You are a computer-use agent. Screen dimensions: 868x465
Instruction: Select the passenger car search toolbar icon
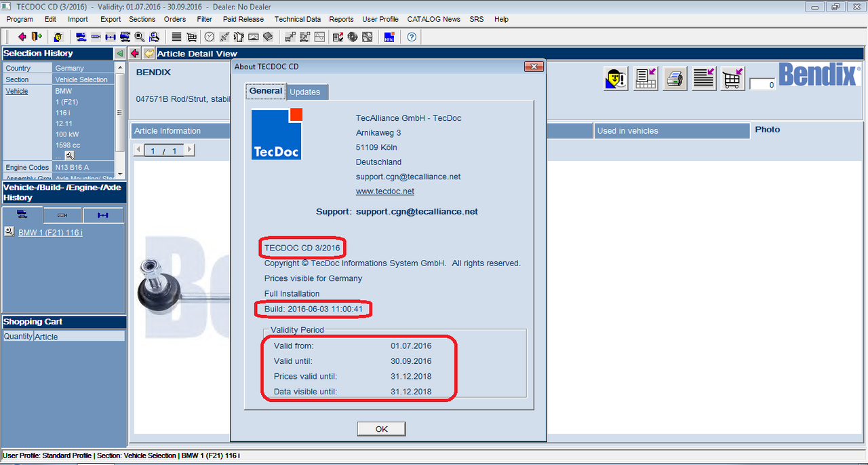[81, 37]
